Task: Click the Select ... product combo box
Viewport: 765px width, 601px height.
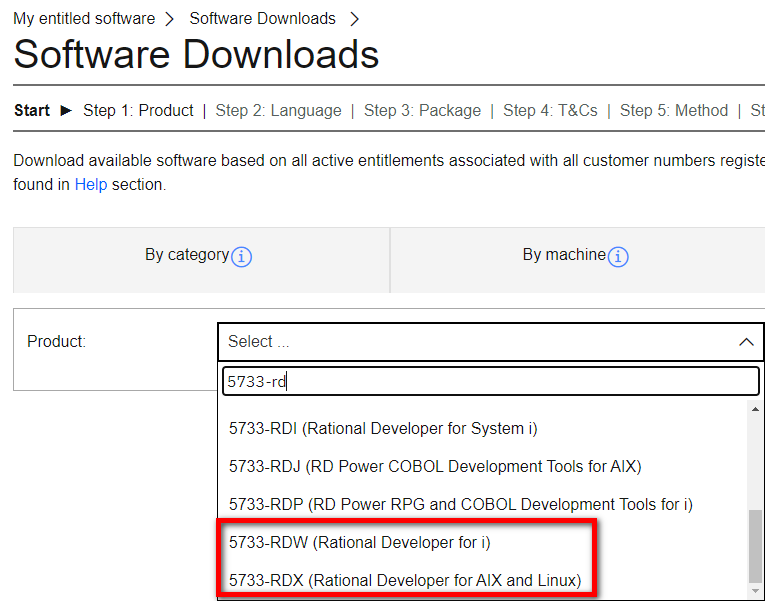Action: (x=491, y=341)
